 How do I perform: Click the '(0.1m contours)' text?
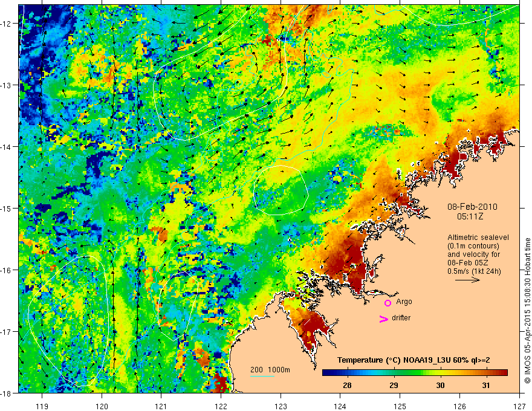473,246
